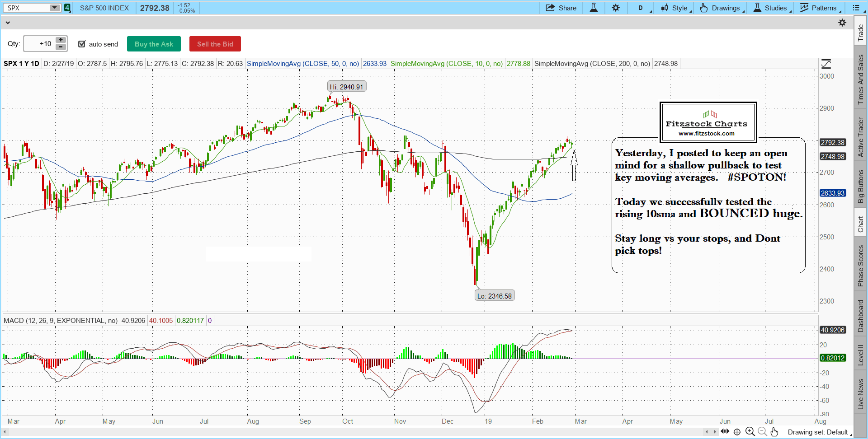Increase quantity with the plus stepper
Screen dimensions: 868x439
61,40
